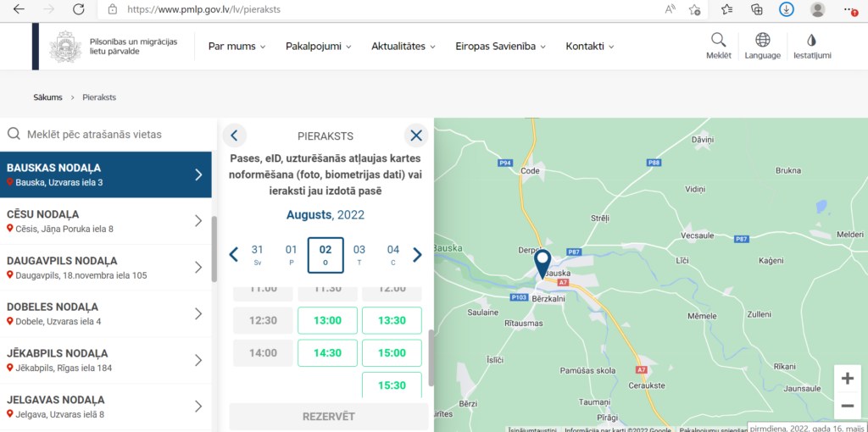Screen dimensions: 868x432
Task: Choose the 15:30 appointment time
Action: coord(392,385)
